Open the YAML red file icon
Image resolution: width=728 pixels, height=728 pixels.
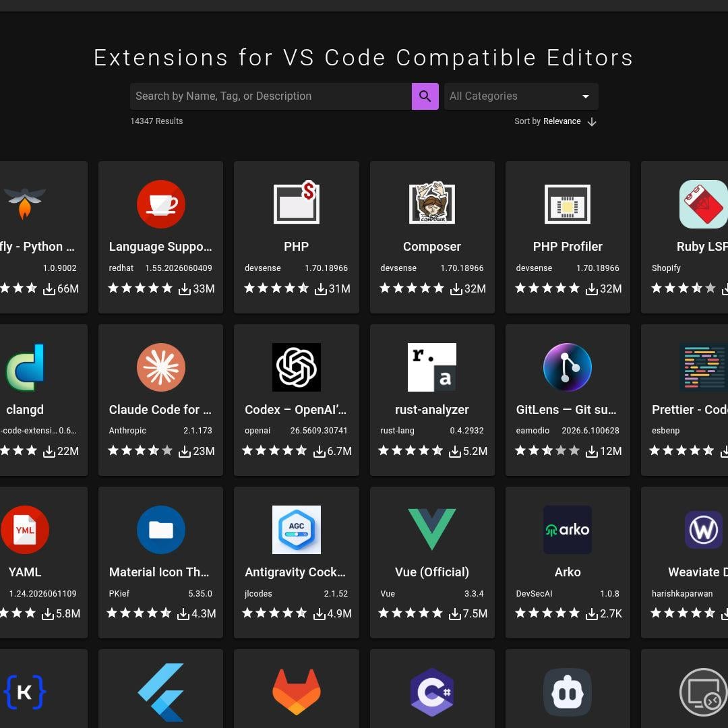[25, 530]
